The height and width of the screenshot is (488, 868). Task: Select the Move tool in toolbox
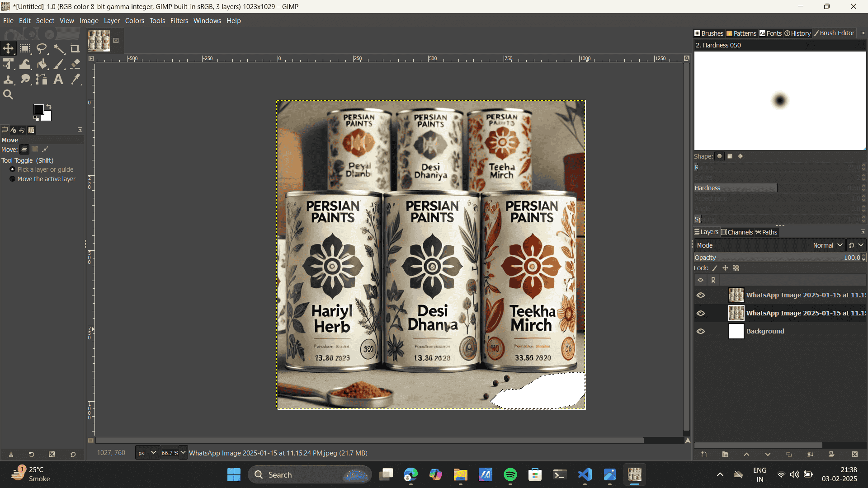8,48
